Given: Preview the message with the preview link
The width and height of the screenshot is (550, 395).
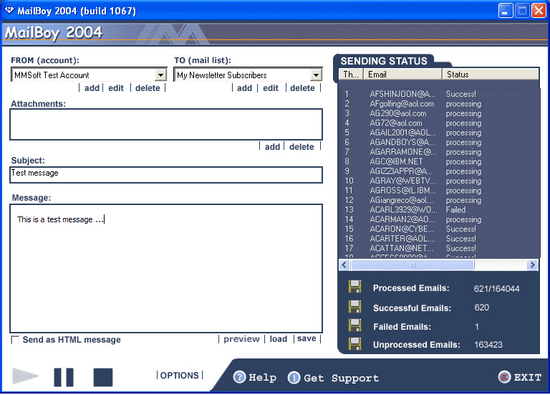Looking at the screenshot, I should (241, 339).
